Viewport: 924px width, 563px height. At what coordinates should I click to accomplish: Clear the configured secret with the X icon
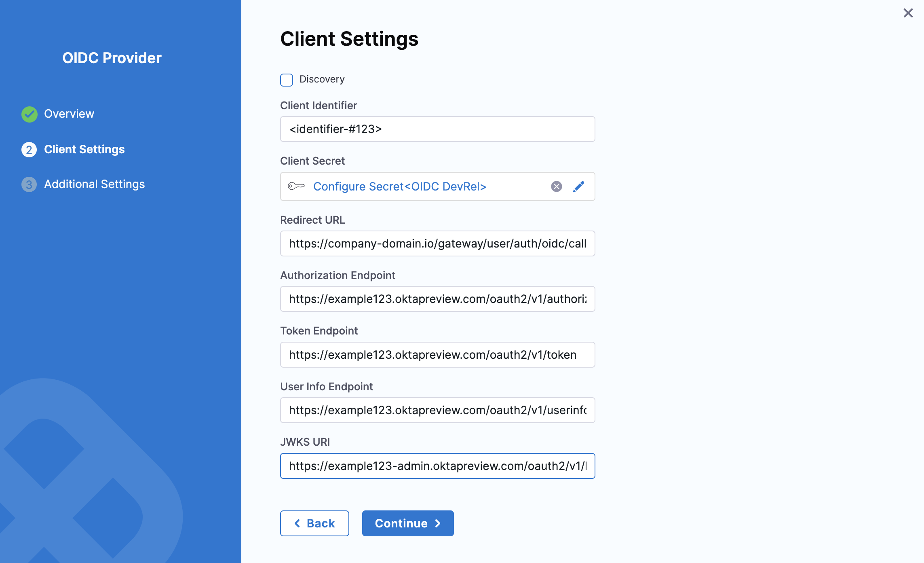(557, 186)
